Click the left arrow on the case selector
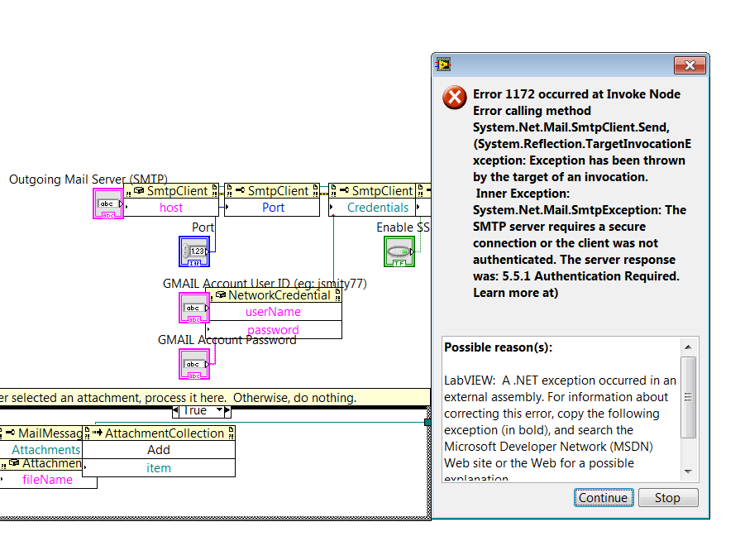745x560 pixels. point(176,410)
